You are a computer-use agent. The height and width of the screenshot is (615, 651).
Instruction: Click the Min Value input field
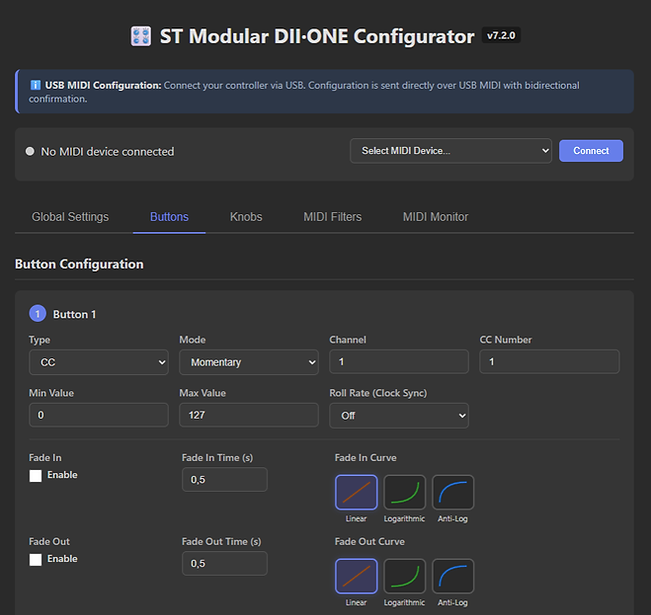[99, 414]
